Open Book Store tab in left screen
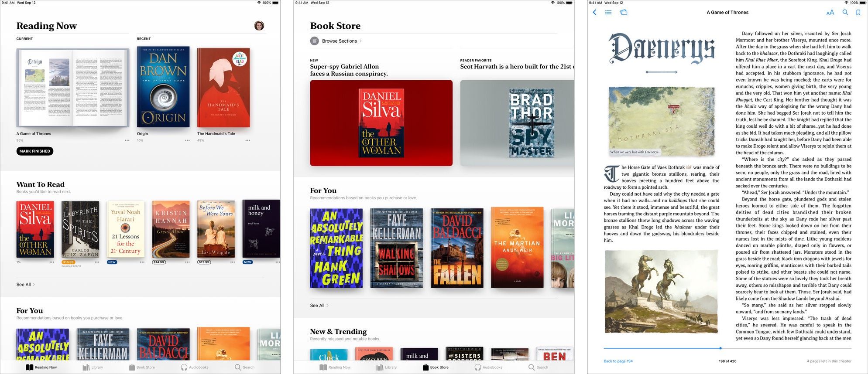Viewport: 868px width, 374px height. [x=142, y=367]
